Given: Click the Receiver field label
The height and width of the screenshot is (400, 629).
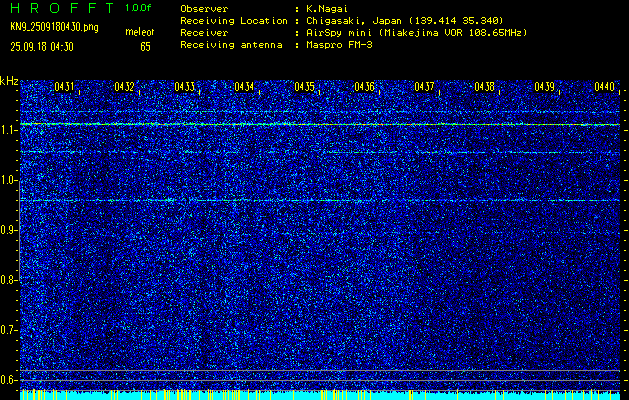Looking at the screenshot, I should (204, 33).
